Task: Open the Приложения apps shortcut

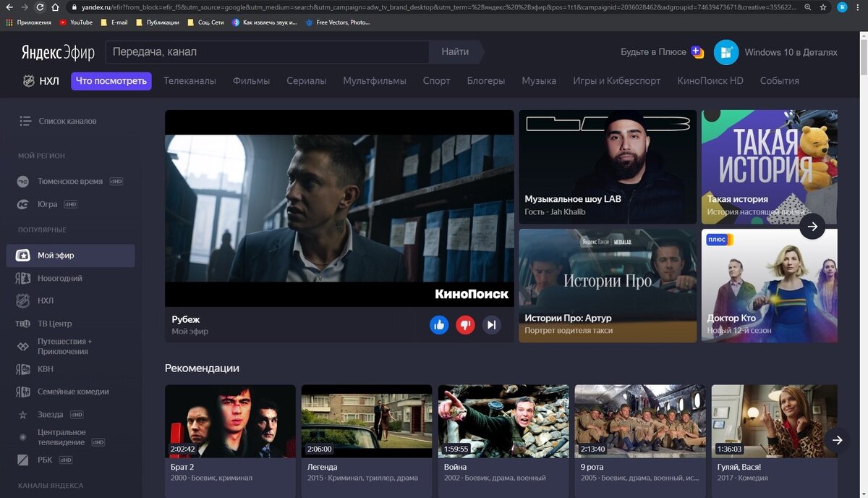Action: pyautogui.click(x=29, y=22)
